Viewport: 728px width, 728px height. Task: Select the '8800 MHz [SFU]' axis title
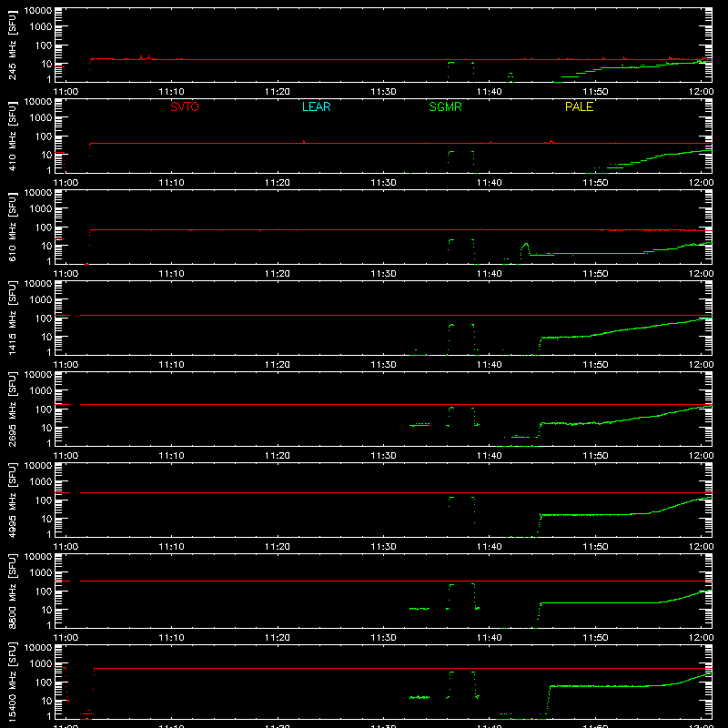coord(13,591)
